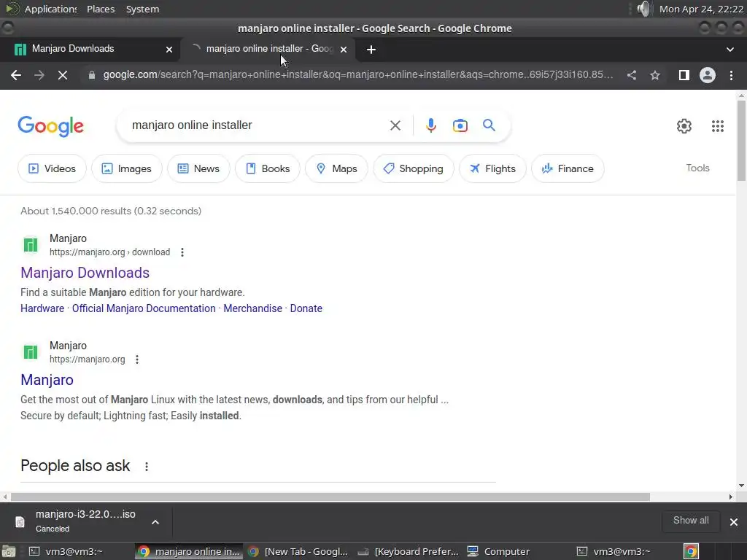Open the Merchandise sitelink
Viewport: 747px width, 560px height.
coord(252,308)
